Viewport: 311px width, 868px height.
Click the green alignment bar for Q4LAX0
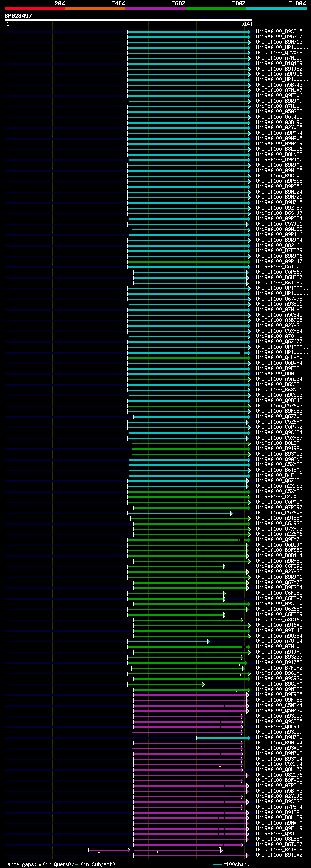point(189,357)
